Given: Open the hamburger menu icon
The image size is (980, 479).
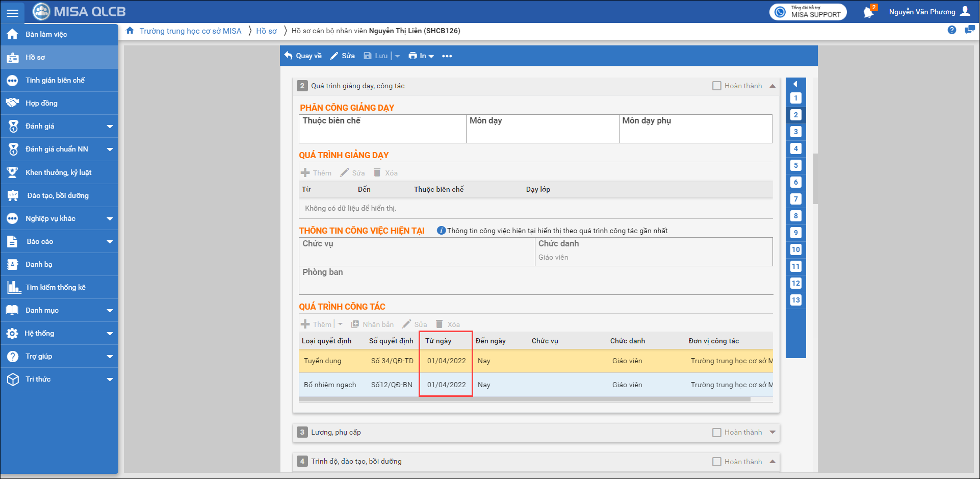Looking at the screenshot, I should click(x=12, y=13).
